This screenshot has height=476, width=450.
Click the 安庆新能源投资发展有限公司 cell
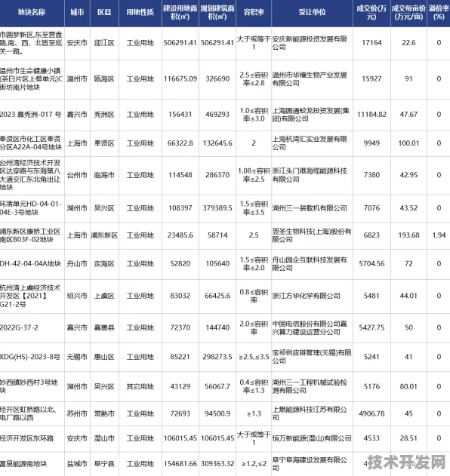(310, 43)
